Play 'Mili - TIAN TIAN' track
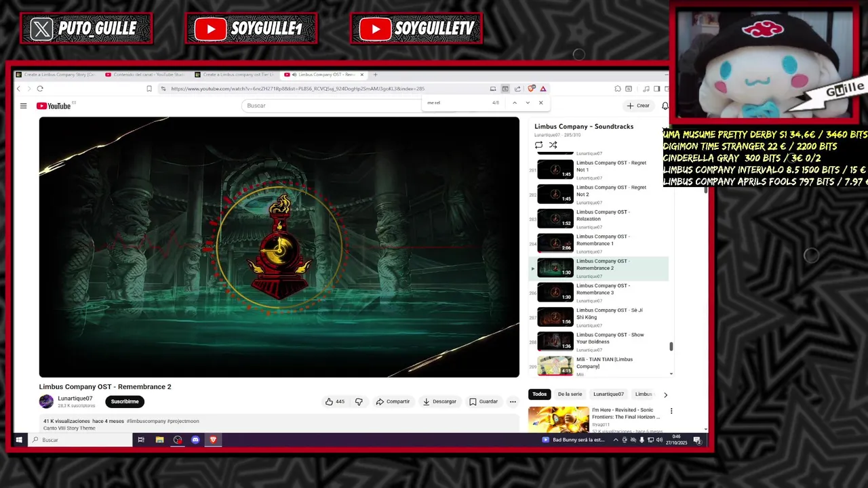 coord(599,365)
